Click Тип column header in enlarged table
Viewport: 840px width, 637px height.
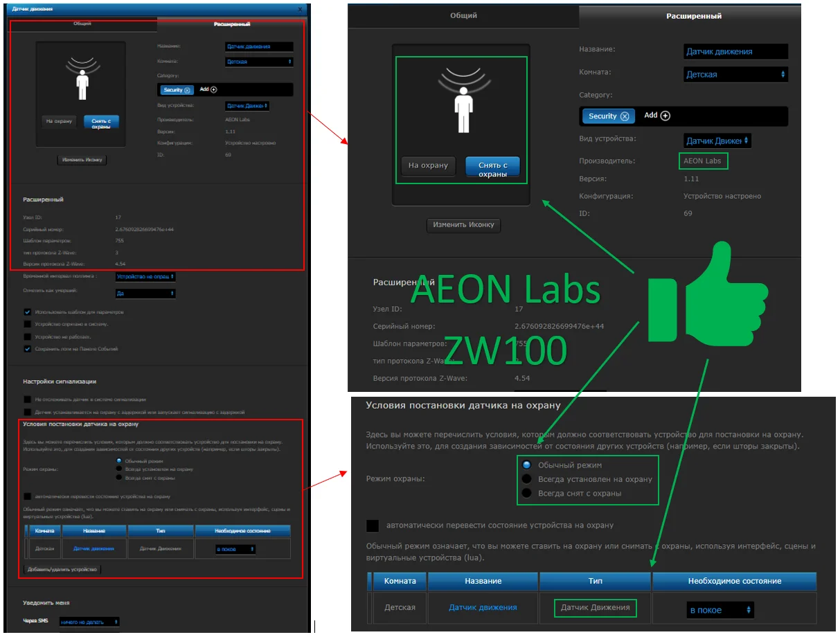[x=595, y=581]
